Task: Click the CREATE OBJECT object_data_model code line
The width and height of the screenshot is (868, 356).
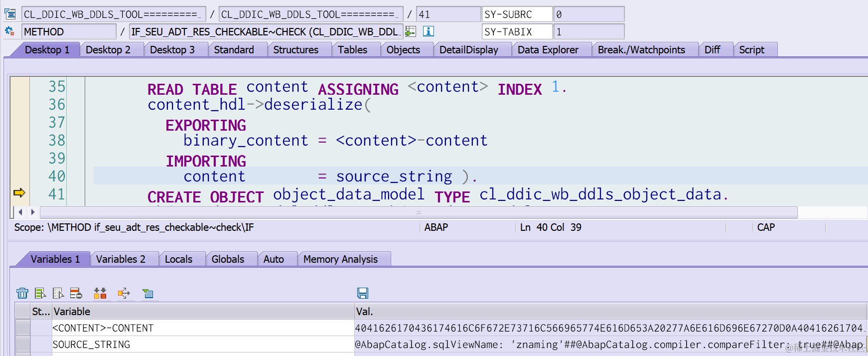Action: click(x=438, y=195)
